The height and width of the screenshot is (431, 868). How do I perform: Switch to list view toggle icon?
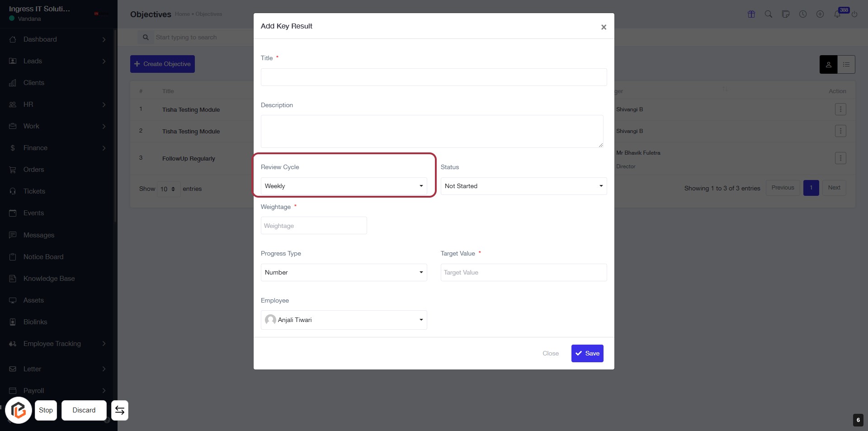[x=846, y=65]
